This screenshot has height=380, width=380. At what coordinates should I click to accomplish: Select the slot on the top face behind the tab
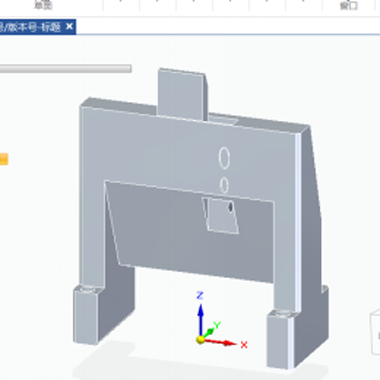tap(223, 119)
